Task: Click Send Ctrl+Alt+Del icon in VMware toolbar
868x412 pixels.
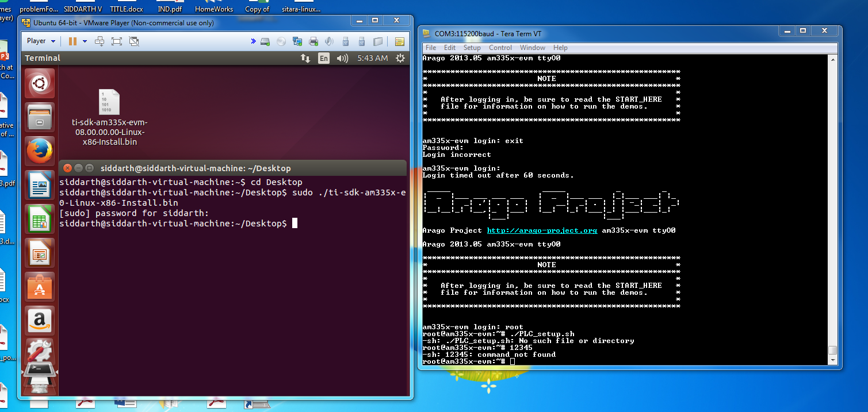Action: [100, 41]
